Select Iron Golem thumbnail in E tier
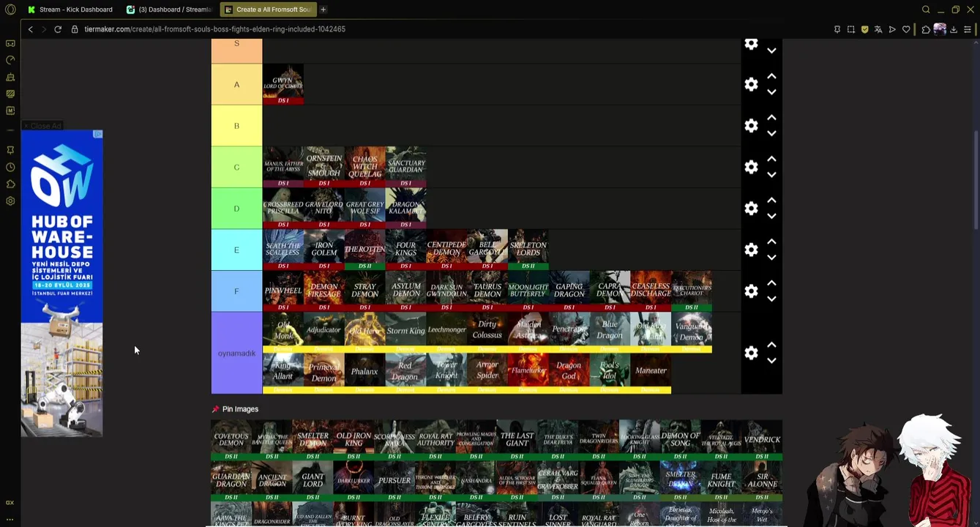Screen dimensions: 980x527 pos(324,250)
